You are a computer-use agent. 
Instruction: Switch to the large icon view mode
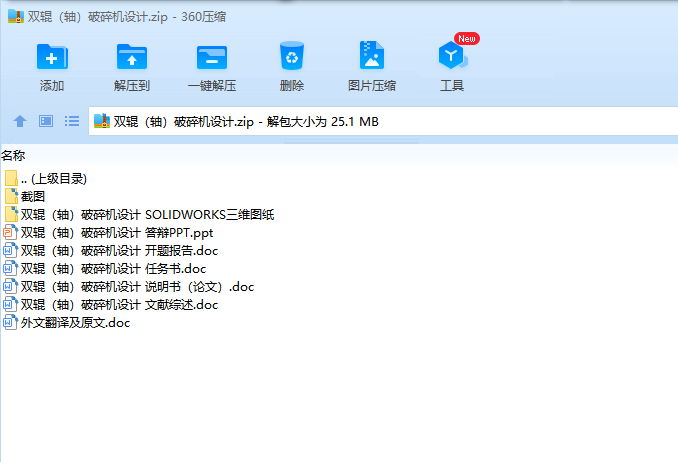point(46,121)
